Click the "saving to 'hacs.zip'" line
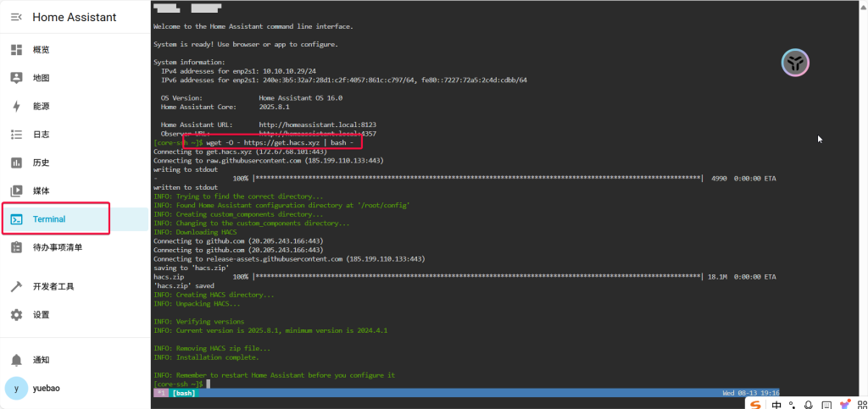Viewport: 868px width, 409px height. coord(191,268)
